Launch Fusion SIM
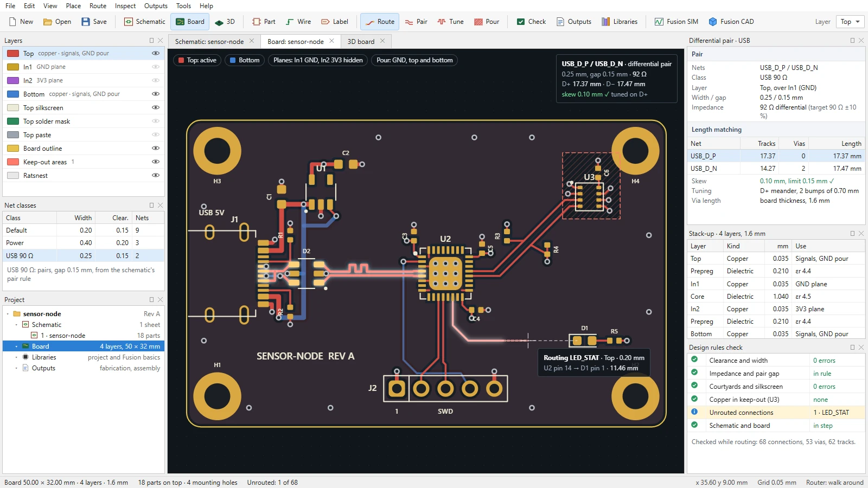The image size is (868, 488). coord(676,22)
